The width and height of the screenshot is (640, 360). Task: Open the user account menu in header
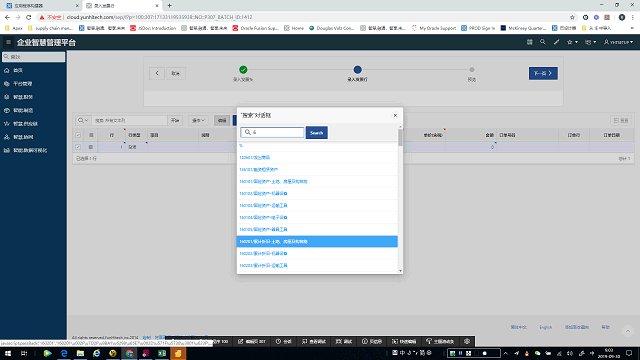pyautogui.click(x=618, y=42)
